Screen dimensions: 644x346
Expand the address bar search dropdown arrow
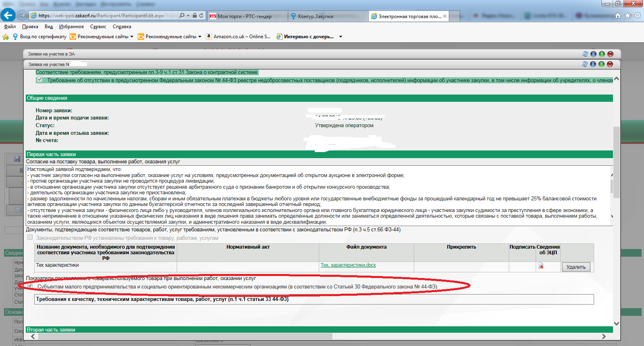pos(188,16)
